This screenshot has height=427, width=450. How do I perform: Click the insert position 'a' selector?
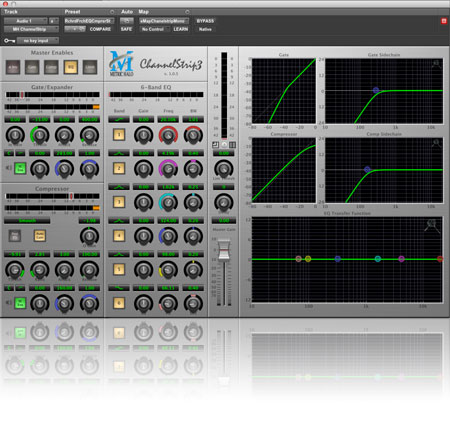(54, 21)
